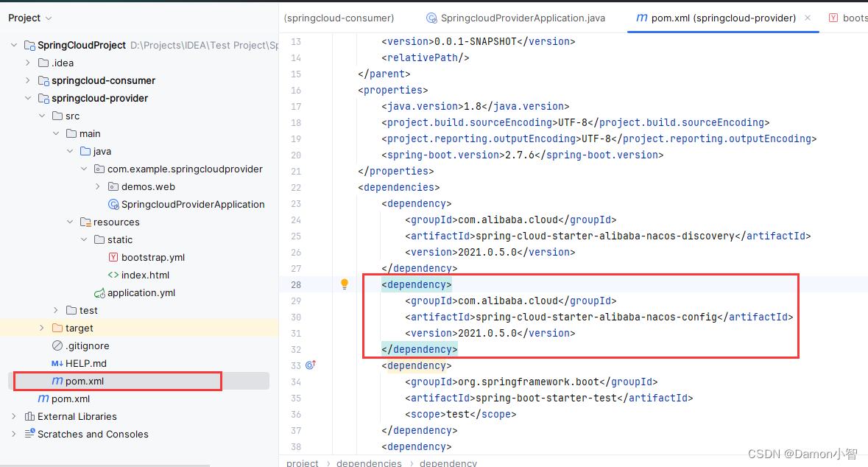
Task: Open SpringcloudProviderApplication class in project tree
Action: tap(192, 204)
